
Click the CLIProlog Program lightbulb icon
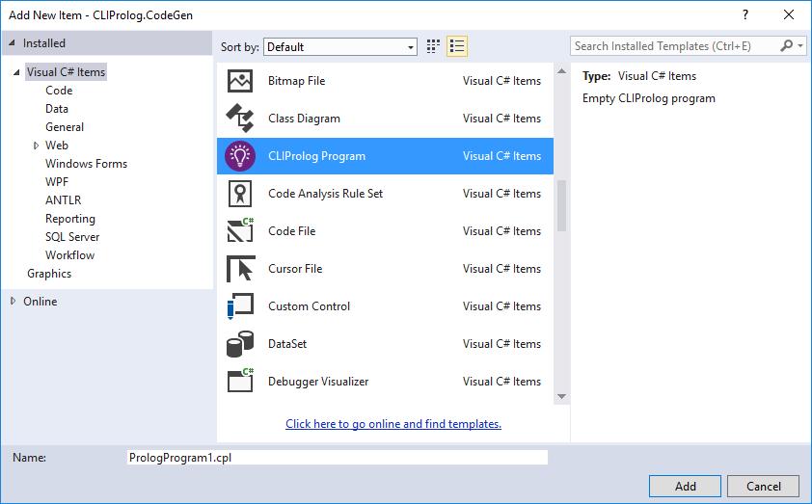240,156
